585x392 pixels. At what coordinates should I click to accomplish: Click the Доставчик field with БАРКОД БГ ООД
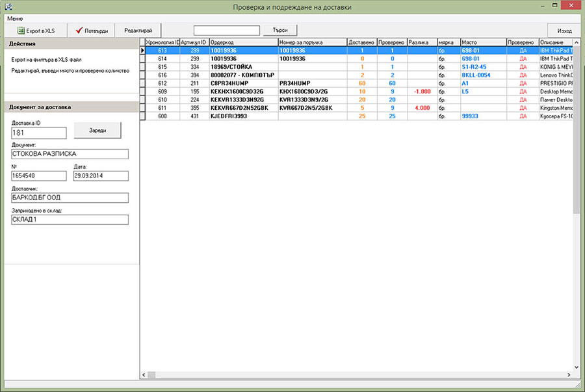click(70, 198)
